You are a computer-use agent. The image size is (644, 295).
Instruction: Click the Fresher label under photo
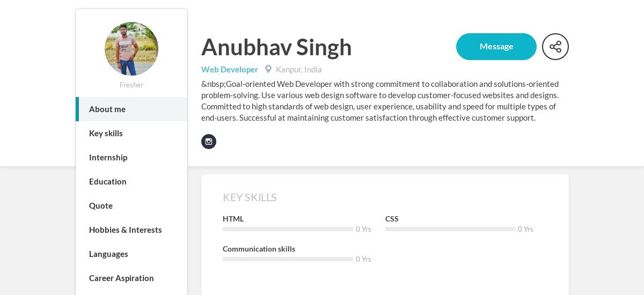(x=131, y=85)
